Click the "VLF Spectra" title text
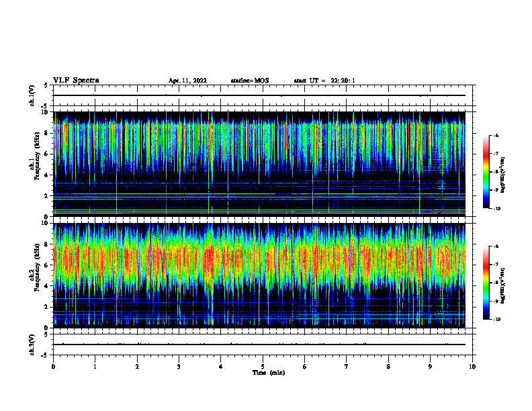Screen dimensions: 532x411 point(76,81)
